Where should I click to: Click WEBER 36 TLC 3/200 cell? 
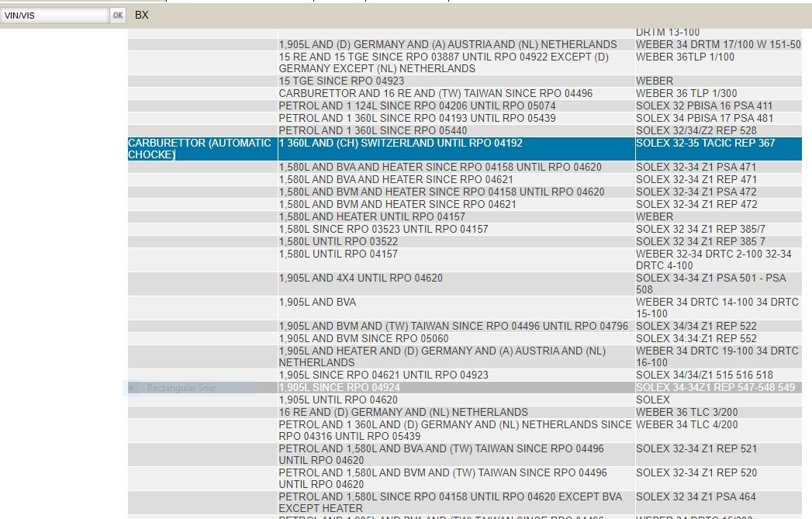click(718, 412)
